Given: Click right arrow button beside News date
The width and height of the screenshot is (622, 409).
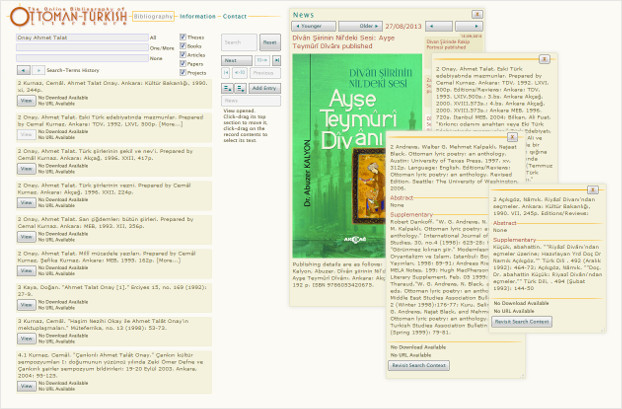Looking at the screenshot, I should tap(468, 26).
